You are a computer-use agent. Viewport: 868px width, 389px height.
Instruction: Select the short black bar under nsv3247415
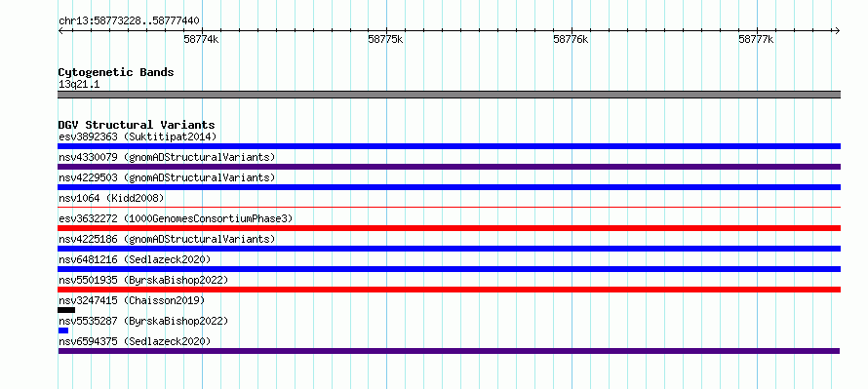click(66, 310)
